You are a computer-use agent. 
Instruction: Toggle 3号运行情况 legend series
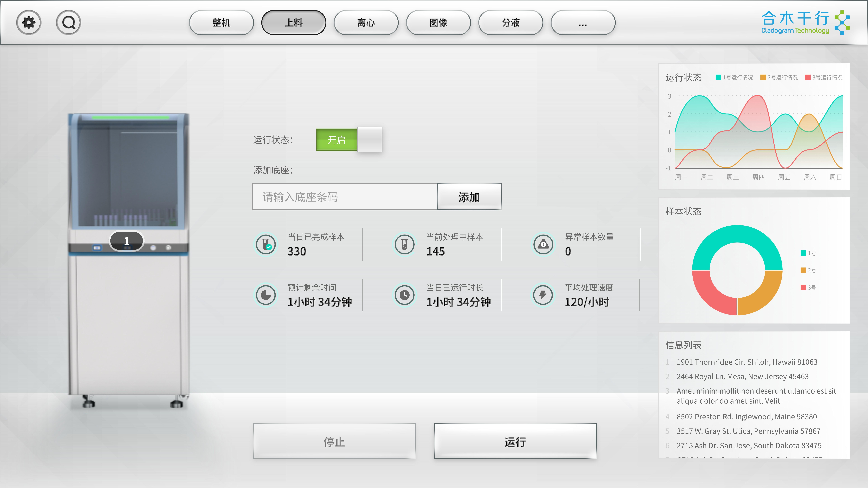pos(824,77)
